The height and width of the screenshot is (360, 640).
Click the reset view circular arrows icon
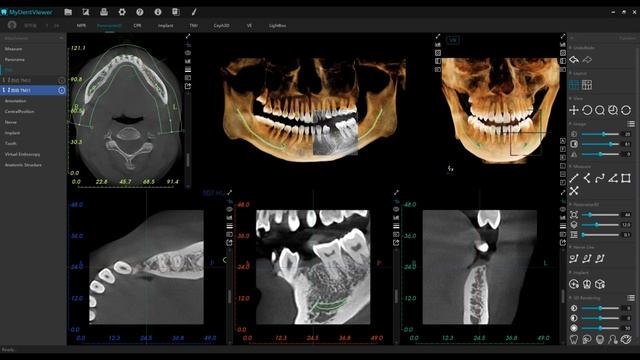coord(626,110)
